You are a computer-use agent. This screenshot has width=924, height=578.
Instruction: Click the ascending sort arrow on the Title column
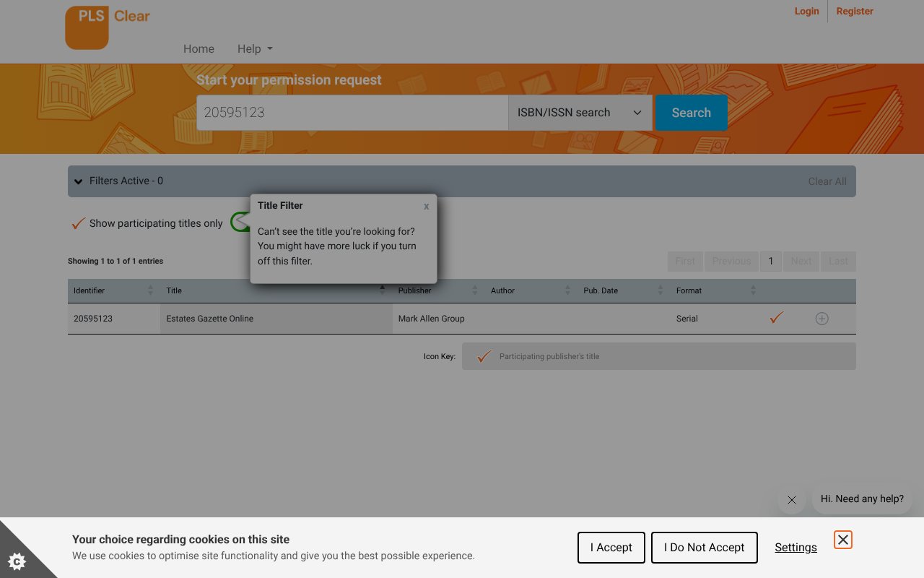pos(383,287)
